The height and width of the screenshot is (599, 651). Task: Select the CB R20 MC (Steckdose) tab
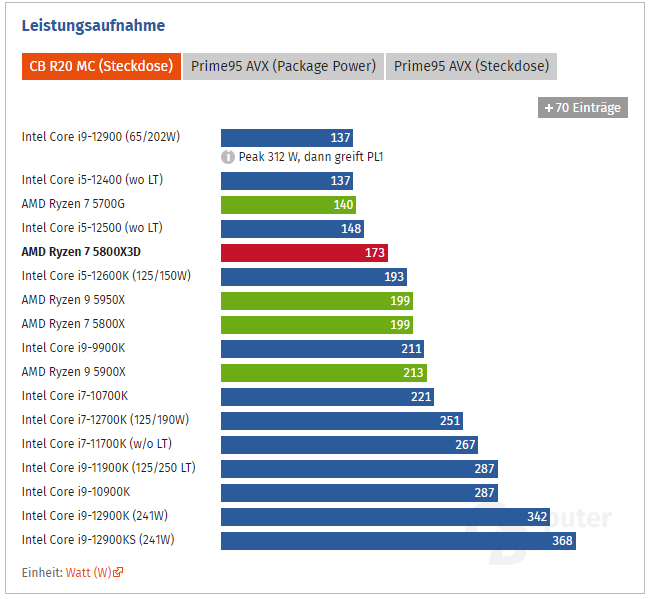(x=101, y=66)
